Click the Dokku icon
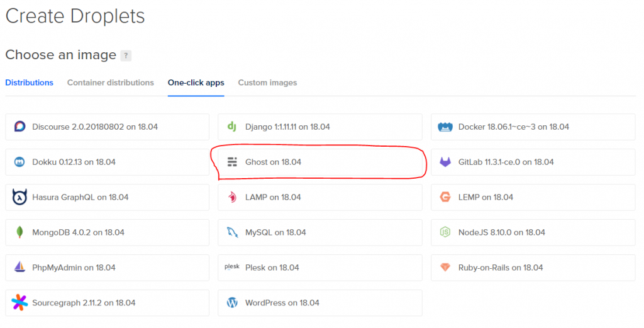The image size is (644, 328). (19, 162)
